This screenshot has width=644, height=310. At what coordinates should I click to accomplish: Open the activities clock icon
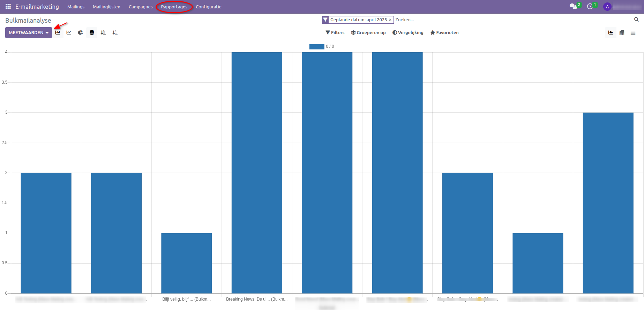[590, 7]
